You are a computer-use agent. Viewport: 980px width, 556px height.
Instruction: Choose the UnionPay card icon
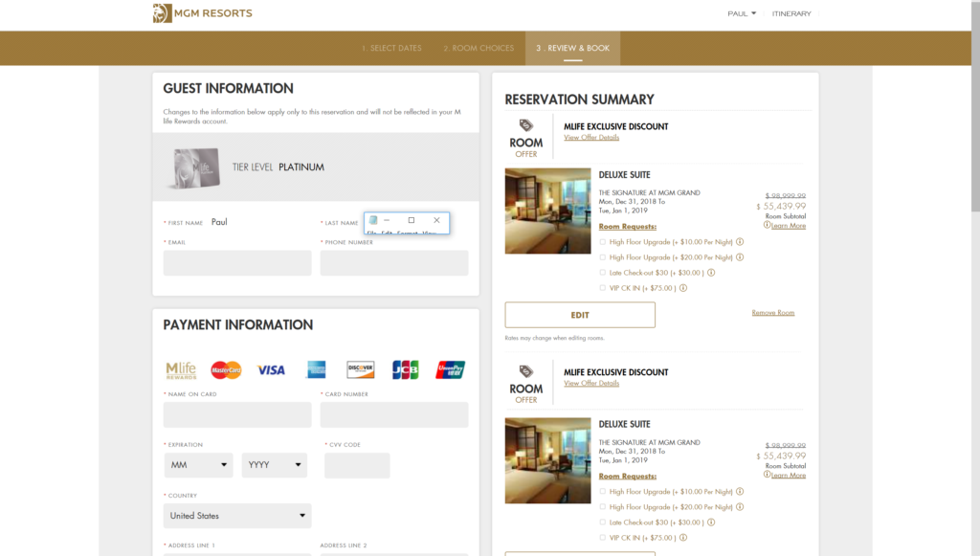point(451,369)
